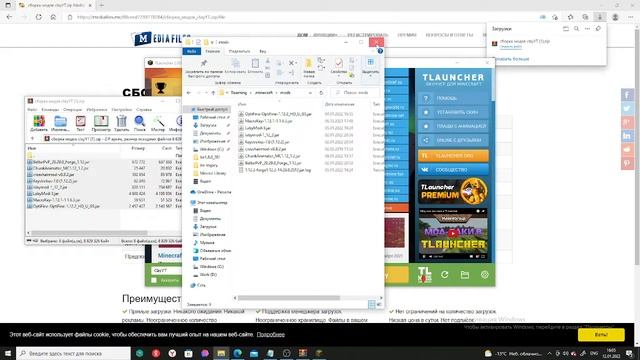Open TLauncher version name dropdown field

point(167,270)
